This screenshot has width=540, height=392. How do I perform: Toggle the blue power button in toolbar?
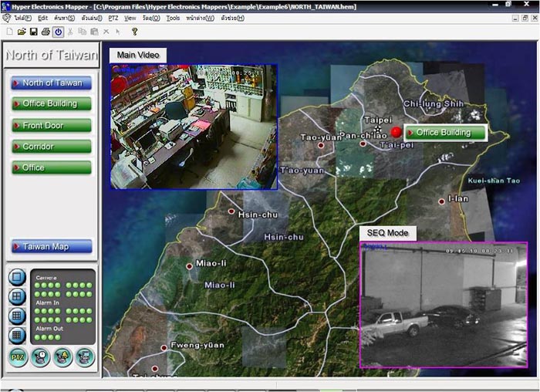[58, 32]
